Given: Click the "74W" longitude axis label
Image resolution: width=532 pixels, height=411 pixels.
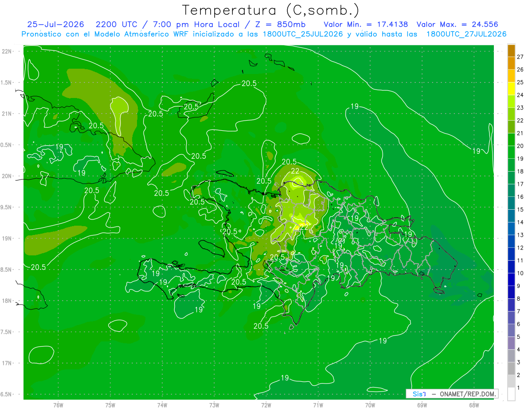Looking at the screenshot, I should 162,405.
